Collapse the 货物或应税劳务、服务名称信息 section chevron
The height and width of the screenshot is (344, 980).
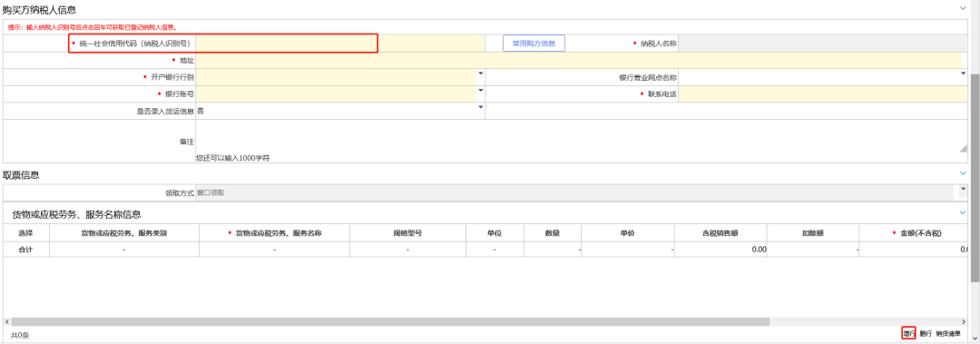[x=963, y=212]
